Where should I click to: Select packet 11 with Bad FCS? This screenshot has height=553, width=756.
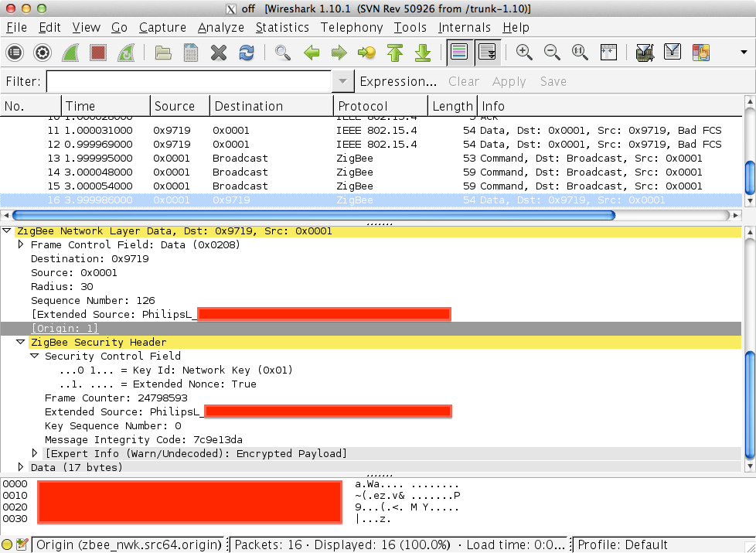pos(370,130)
